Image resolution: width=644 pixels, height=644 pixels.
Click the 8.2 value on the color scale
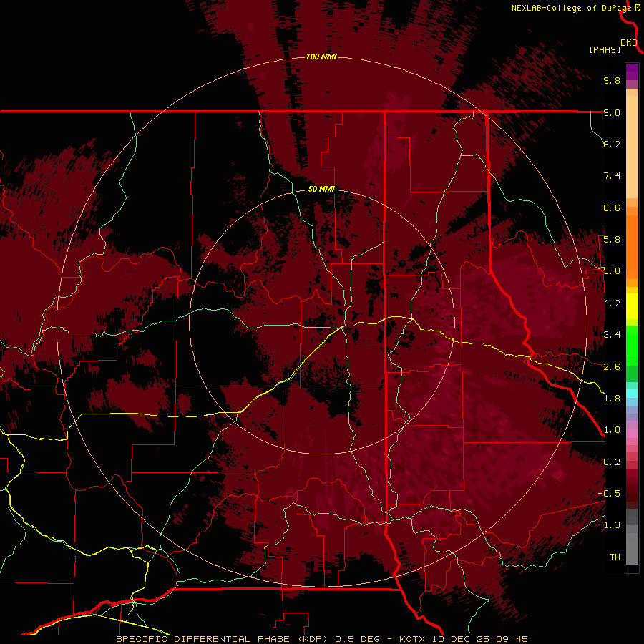(x=612, y=144)
